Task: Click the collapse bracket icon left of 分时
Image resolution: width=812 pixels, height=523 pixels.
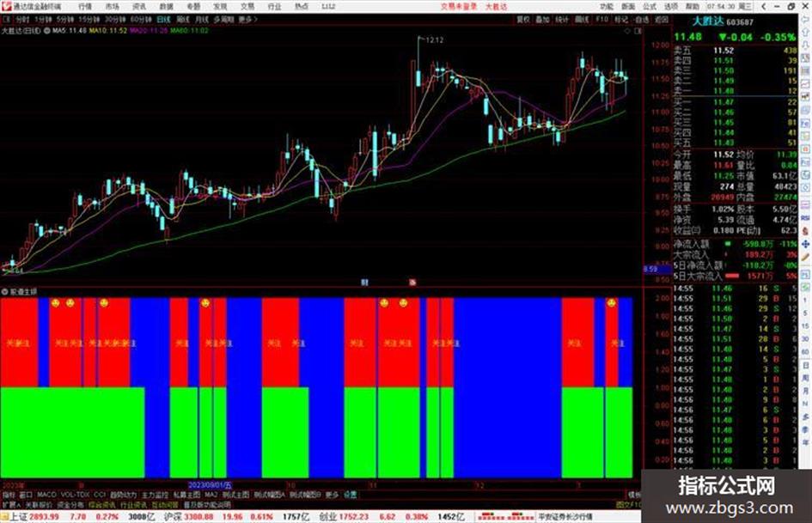Action: coord(7,19)
